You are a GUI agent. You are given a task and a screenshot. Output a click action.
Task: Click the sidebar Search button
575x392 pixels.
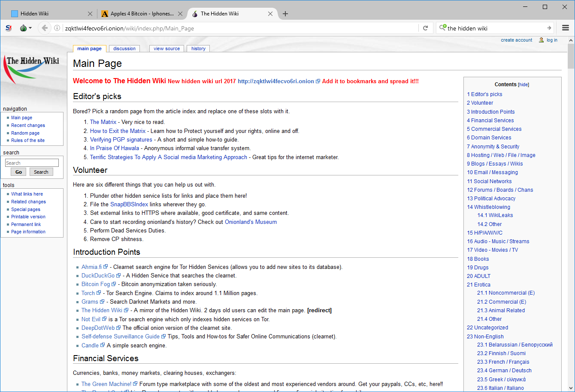point(41,172)
